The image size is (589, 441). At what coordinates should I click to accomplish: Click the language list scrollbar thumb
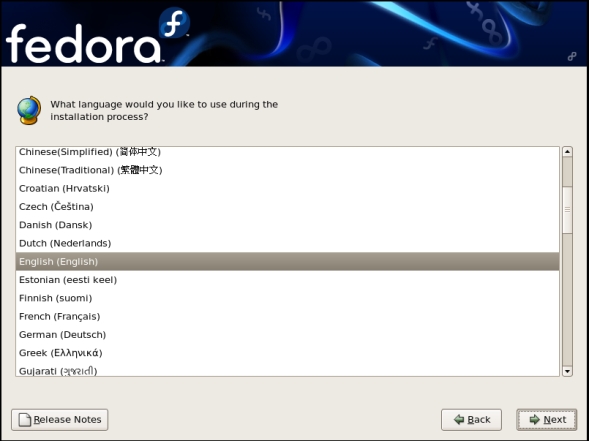click(567, 210)
